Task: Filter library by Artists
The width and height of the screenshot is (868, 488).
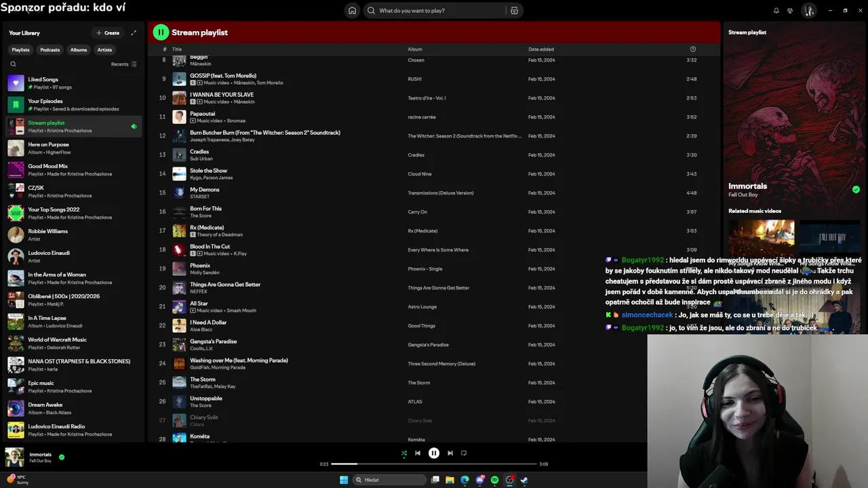Action: [x=104, y=49]
